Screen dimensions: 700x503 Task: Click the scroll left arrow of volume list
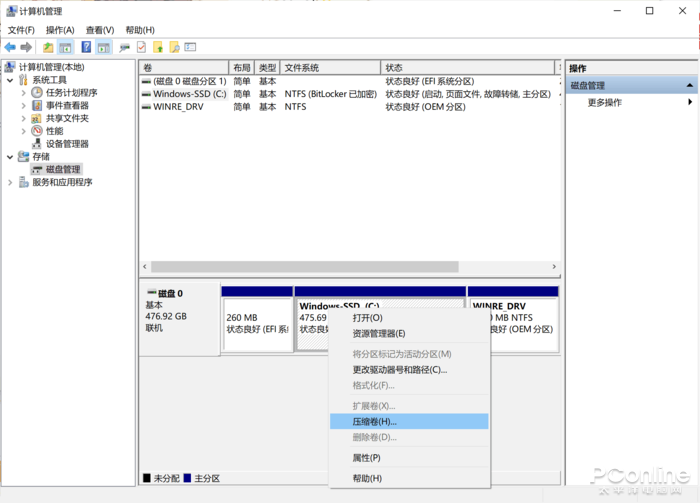tap(145, 266)
